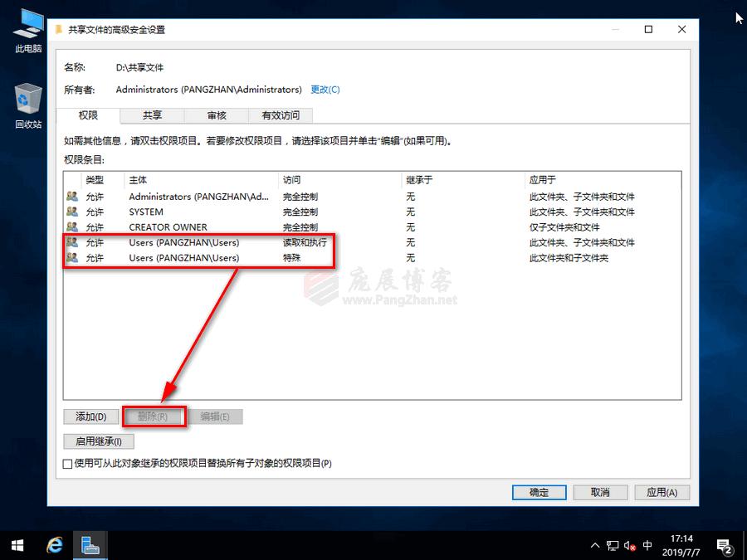Image resolution: width=747 pixels, height=560 pixels.
Task: Click the Windows Start button
Action: (x=17, y=545)
